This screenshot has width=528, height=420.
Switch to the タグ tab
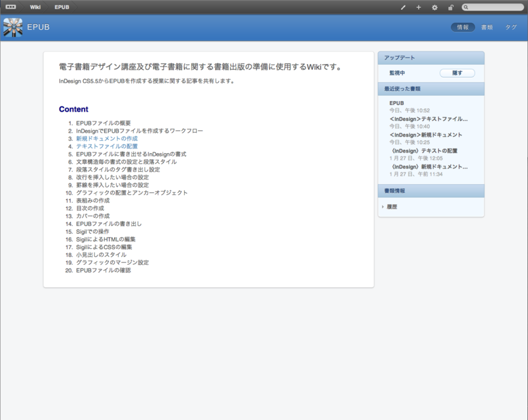(x=511, y=27)
